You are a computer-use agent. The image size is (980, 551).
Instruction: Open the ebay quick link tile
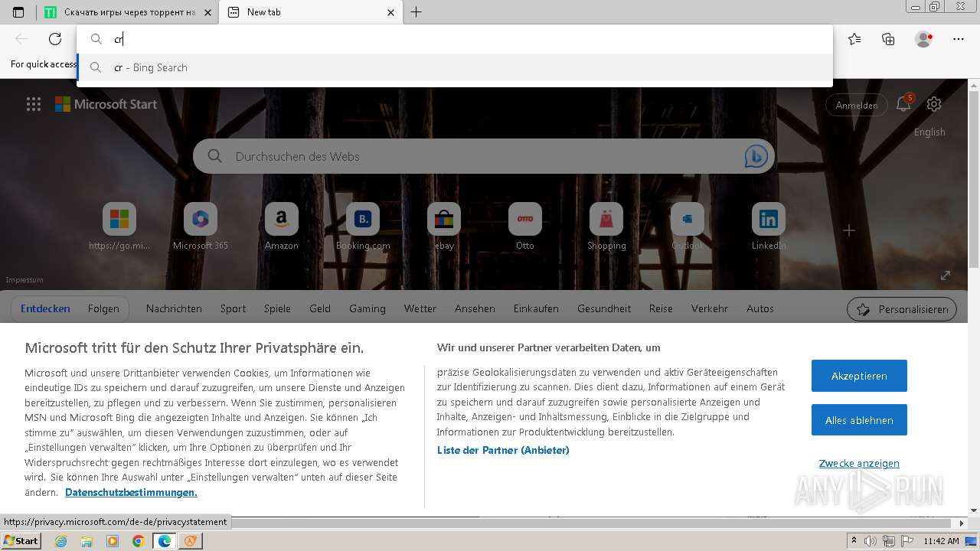444,227
